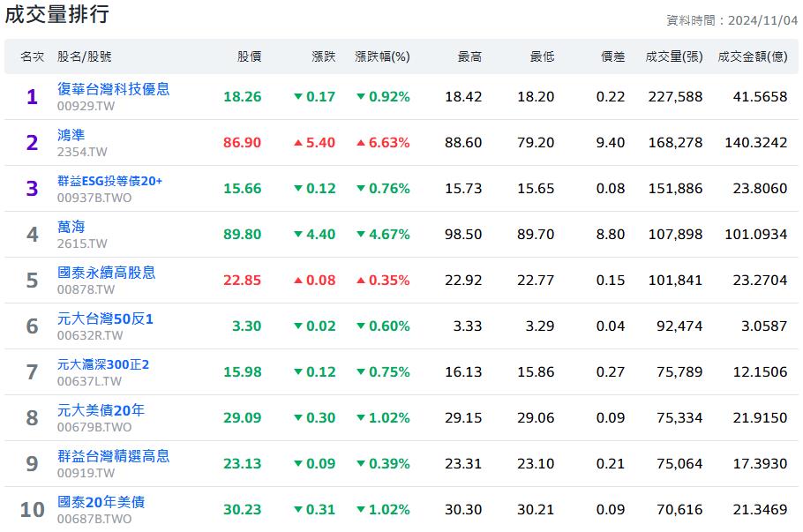
Task: Click the volume 75,334 value
Action: click(x=679, y=417)
